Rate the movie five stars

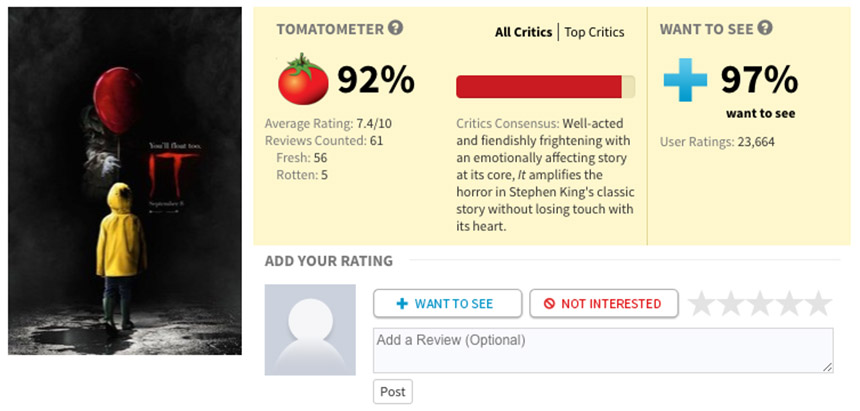click(x=819, y=303)
